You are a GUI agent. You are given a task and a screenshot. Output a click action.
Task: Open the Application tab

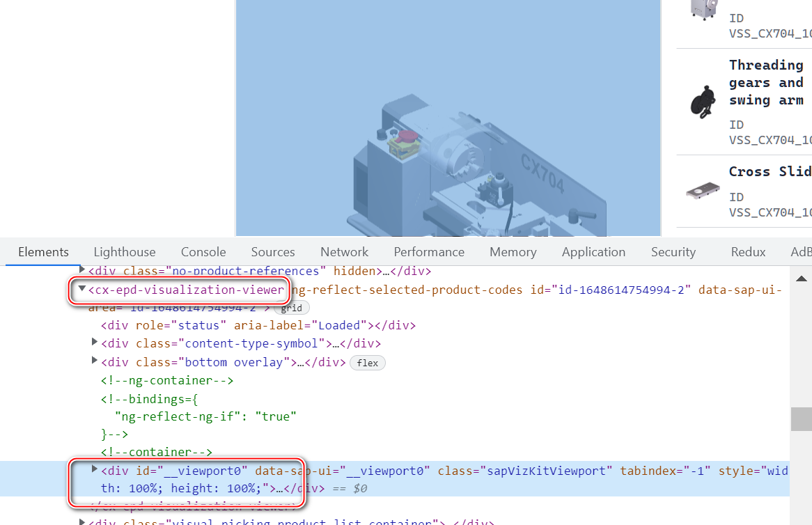pos(593,252)
